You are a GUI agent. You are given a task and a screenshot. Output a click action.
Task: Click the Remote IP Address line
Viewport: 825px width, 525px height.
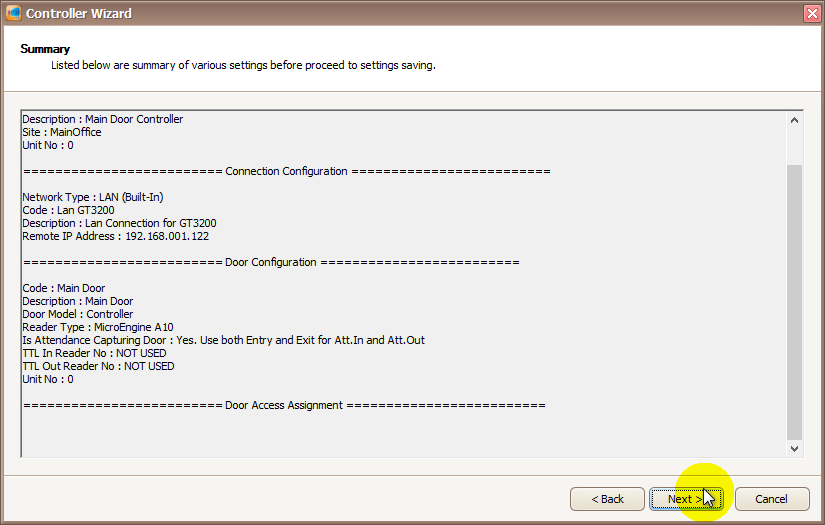point(115,236)
